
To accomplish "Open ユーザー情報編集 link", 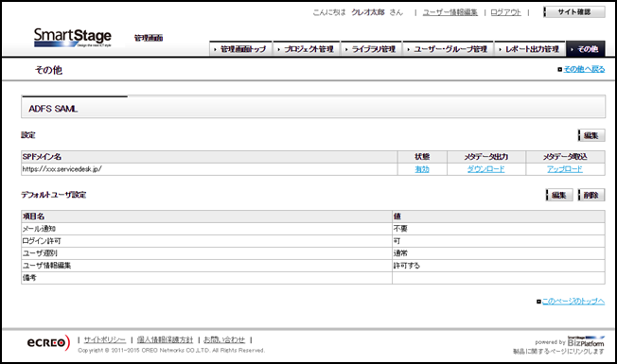I will point(450,12).
